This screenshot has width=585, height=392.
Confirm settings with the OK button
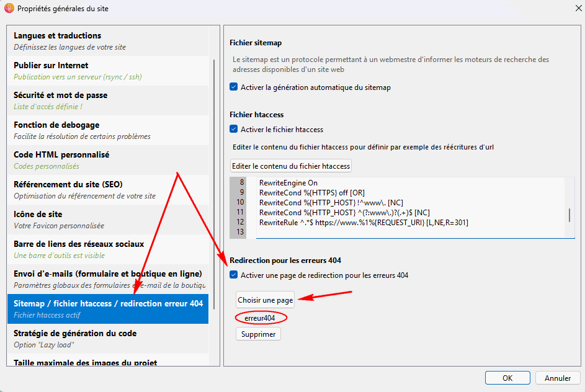507,378
